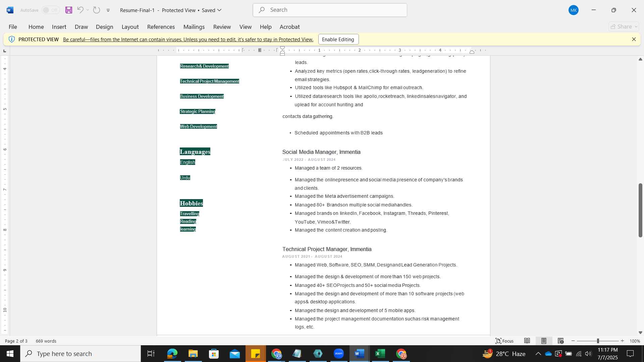Open the Draw tab

click(x=81, y=27)
